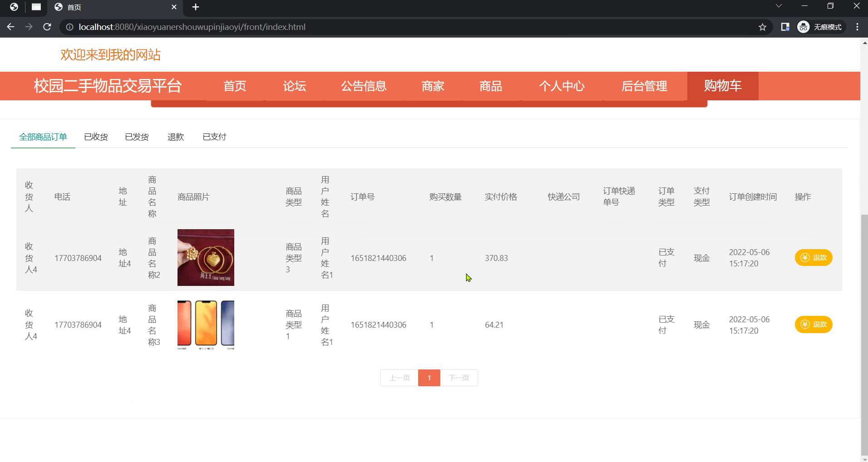Switch to the 已发货 tab

coord(137,137)
